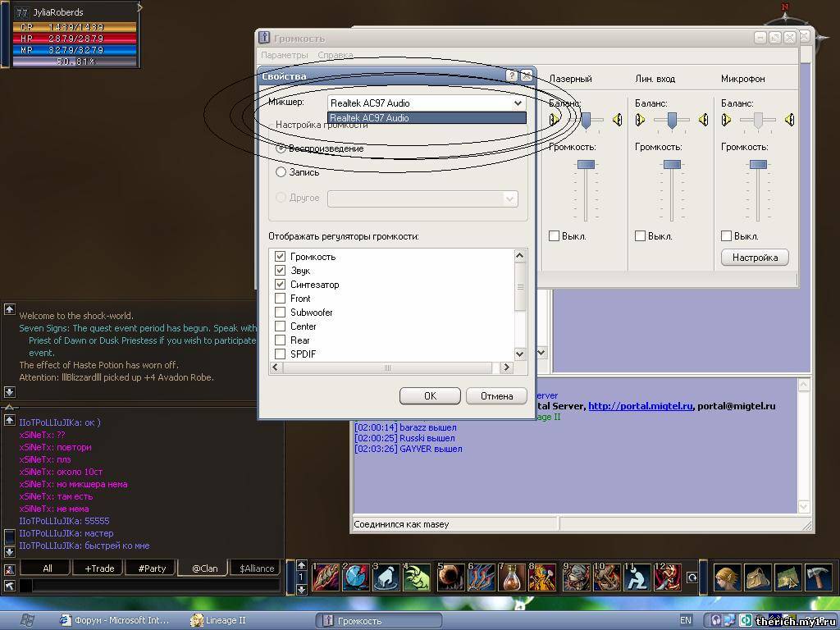The width and height of the screenshot is (840, 630).
Task: Activate skill slot 1 on the shortcut bar
Action: point(326,577)
